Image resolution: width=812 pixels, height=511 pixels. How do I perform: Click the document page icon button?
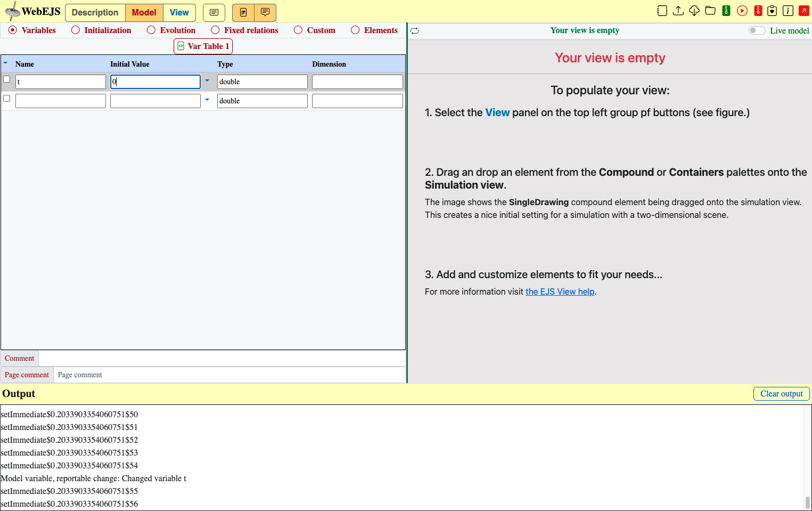tap(243, 12)
